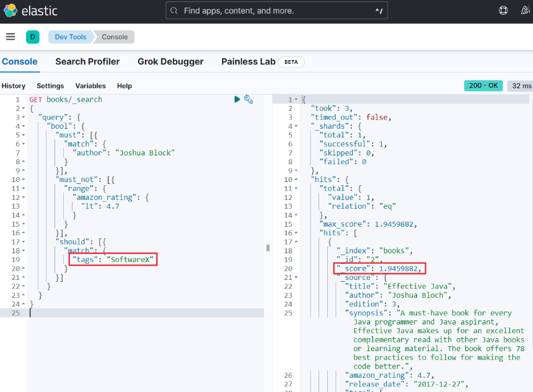This screenshot has width=533, height=392.
Task: Click the search magnifier icon
Action: 174,11
